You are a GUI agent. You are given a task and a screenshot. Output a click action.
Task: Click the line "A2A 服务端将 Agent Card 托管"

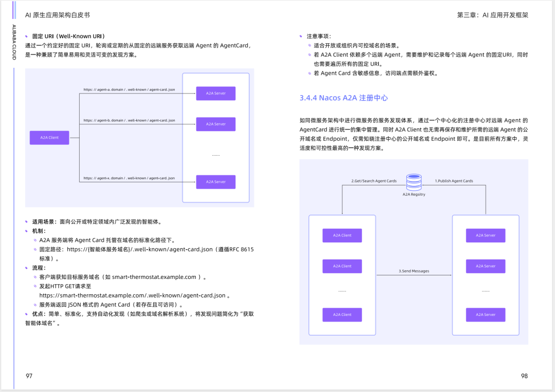click(107, 240)
